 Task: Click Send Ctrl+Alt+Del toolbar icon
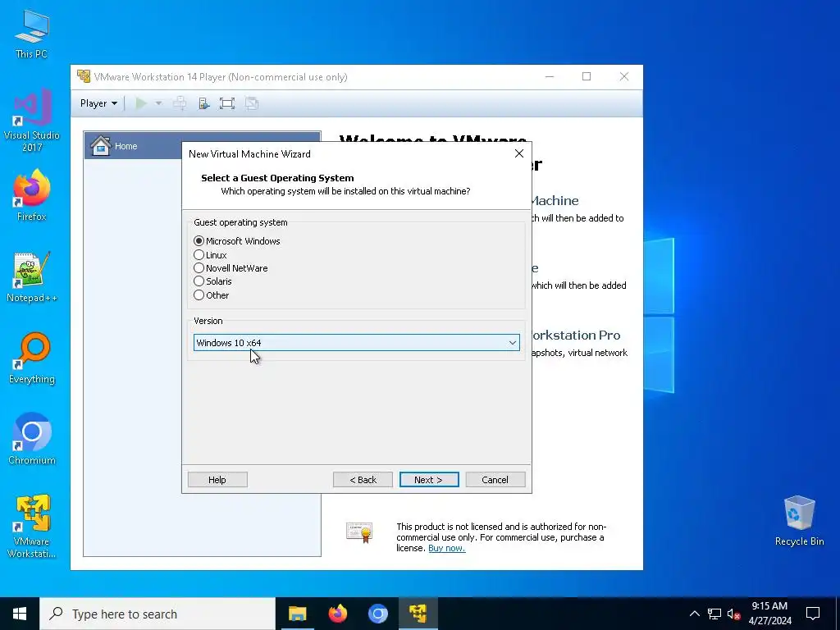tap(180, 103)
